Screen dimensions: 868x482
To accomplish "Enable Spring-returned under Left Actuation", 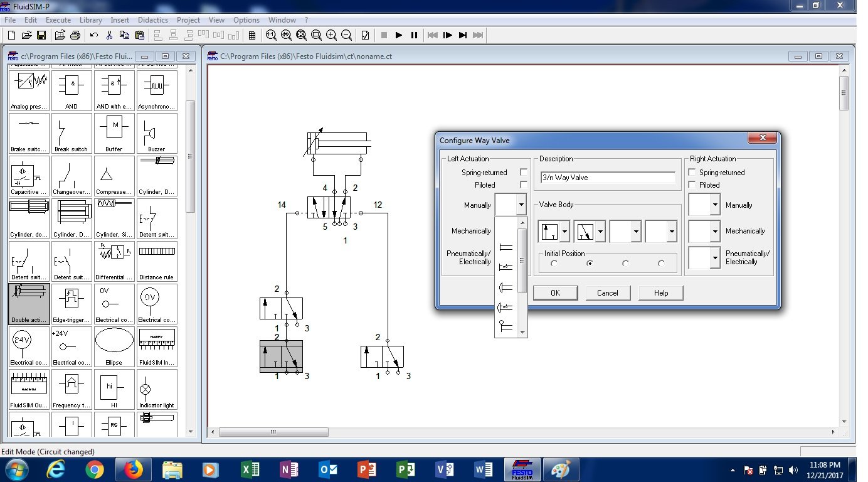I will (x=523, y=172).
